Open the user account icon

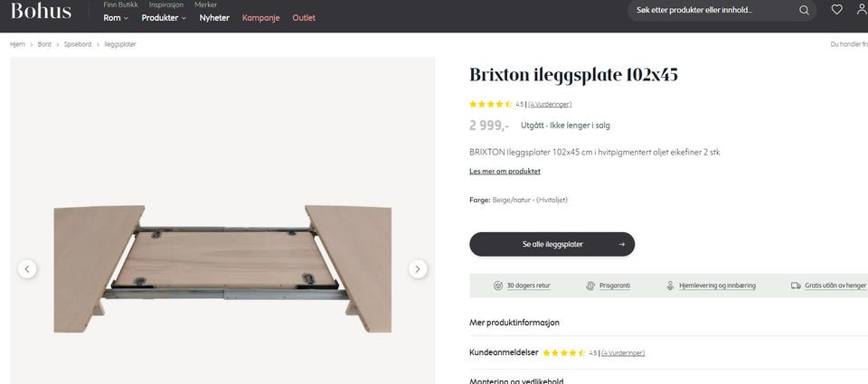tap(860, 10)
